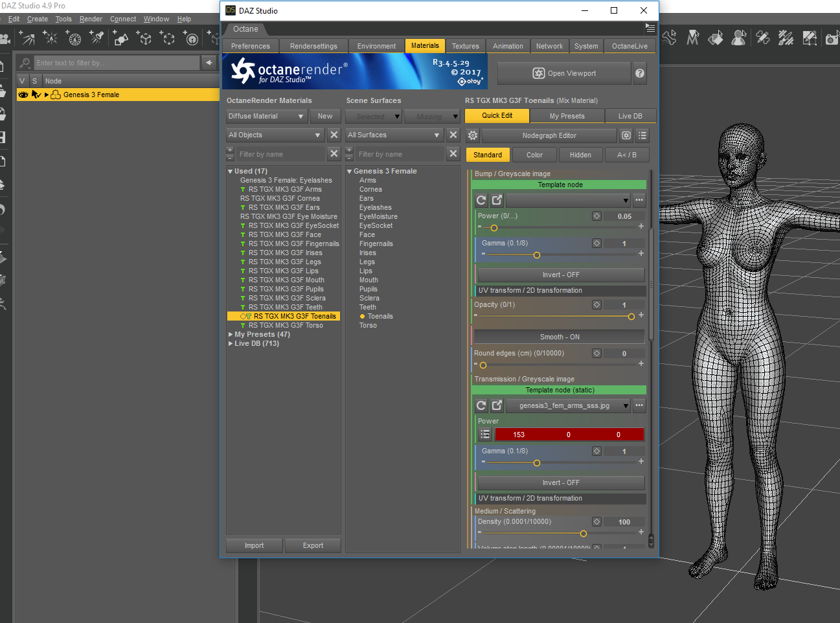Open the Rendersettings tab
The width and height of the screenshot is (840, 623).
(x=313, y=46)
